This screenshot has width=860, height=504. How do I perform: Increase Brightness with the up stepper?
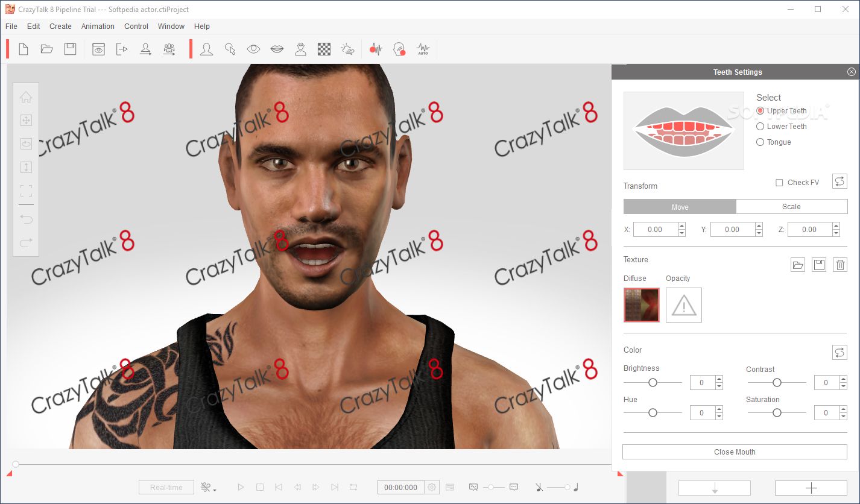pyautogui.click(x=719, y=379)
